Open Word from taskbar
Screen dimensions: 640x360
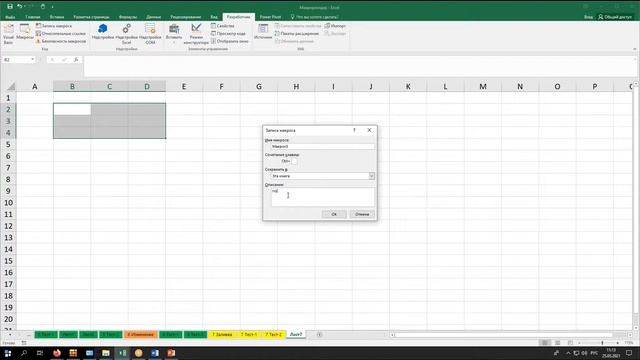[x=155, y=353]
